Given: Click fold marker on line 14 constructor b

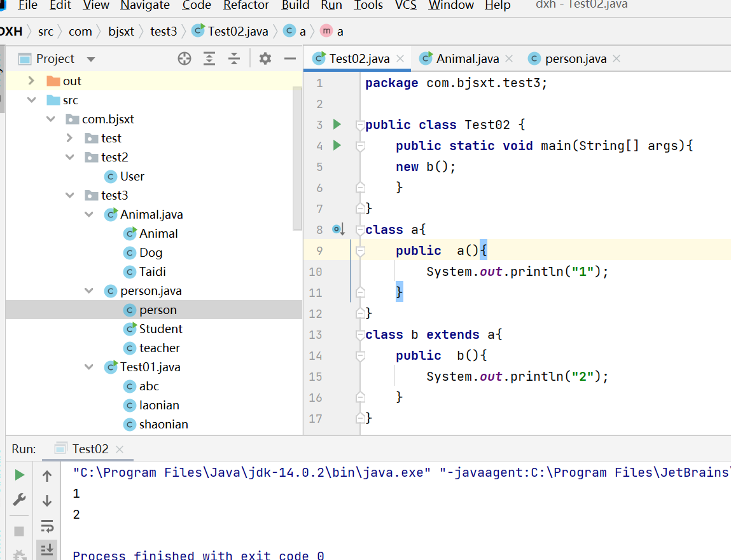Looking at the screenshot, I should point(360,355).
